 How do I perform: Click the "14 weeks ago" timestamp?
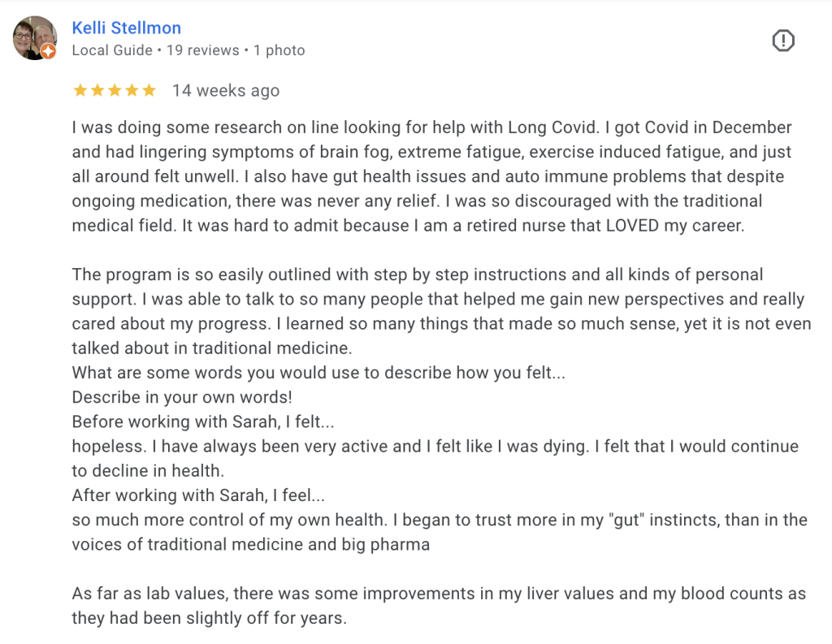point(226,91)
